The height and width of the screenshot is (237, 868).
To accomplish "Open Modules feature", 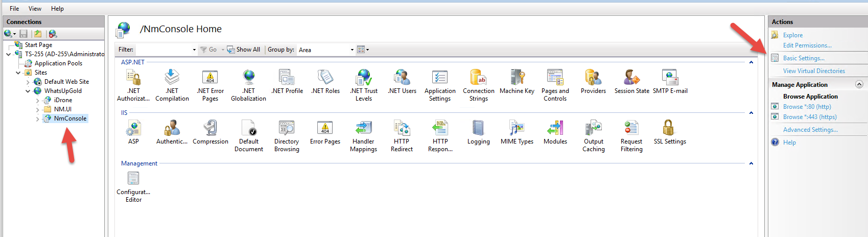I will coord(555,132).
